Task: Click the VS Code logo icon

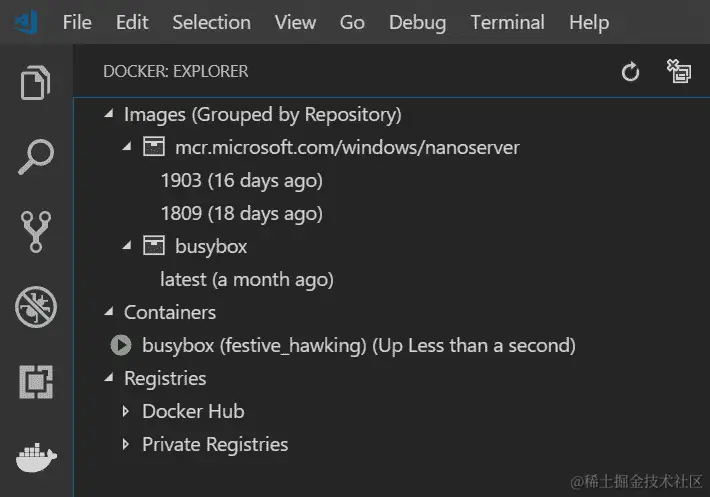Action: click(26, 22)
